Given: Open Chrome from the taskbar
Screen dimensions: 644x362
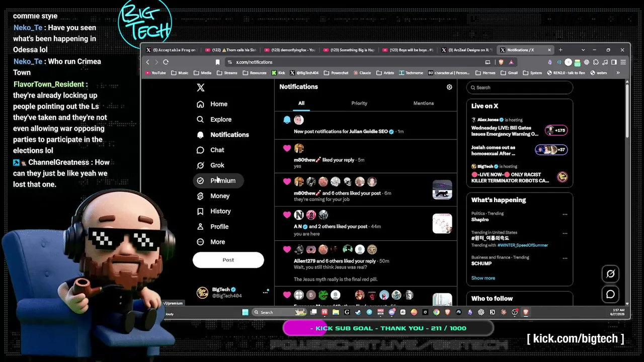Looking at the screenshot, I should 436,312.
